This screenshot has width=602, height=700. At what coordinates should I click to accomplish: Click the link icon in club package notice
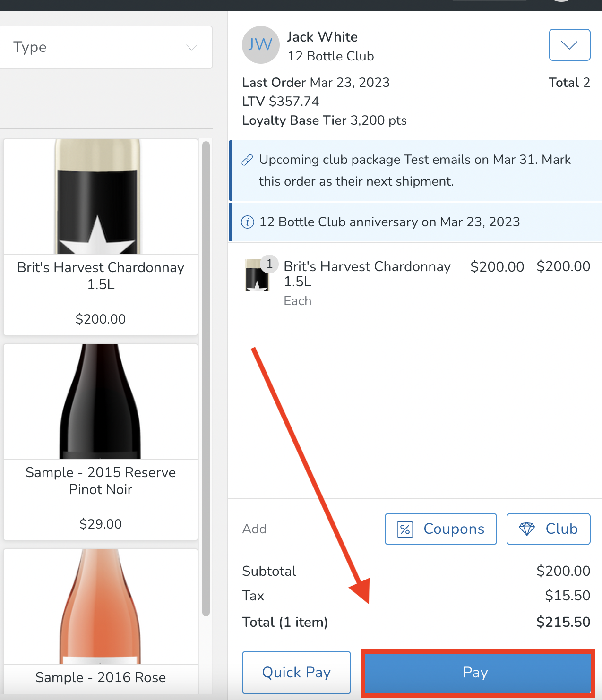tap(247, 160)
